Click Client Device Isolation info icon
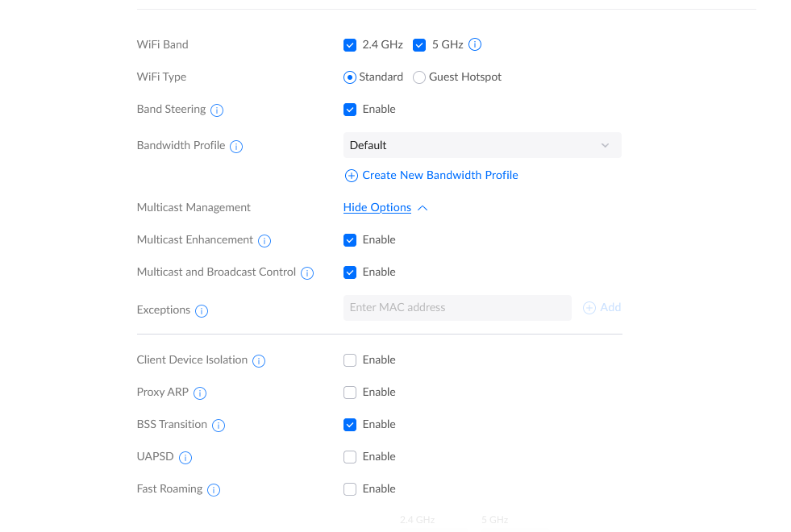The height and width of the screenshot is (532, 791). tap(259, 361)
